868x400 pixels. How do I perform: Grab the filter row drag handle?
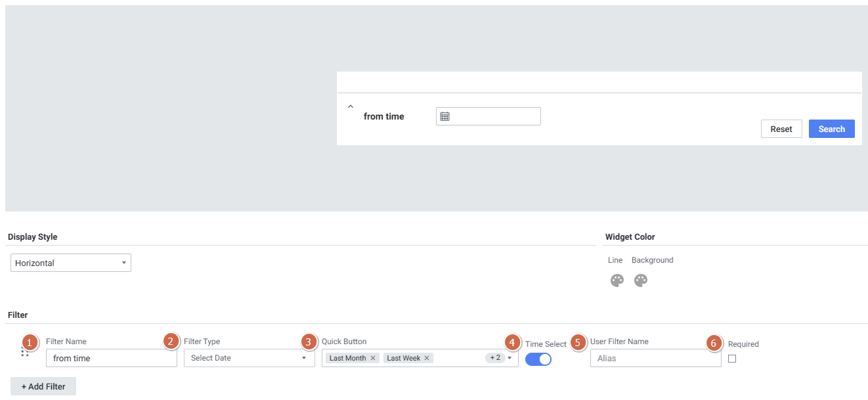[25, 353]
